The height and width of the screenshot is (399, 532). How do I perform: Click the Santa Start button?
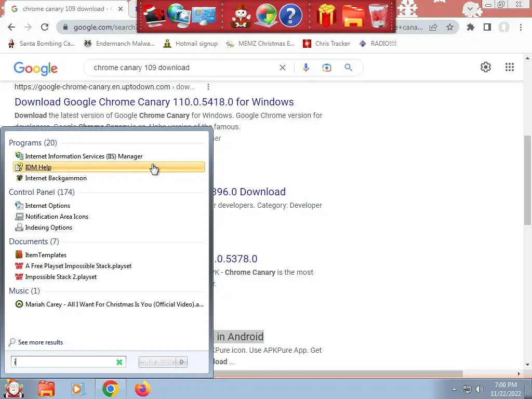point(14,389)
